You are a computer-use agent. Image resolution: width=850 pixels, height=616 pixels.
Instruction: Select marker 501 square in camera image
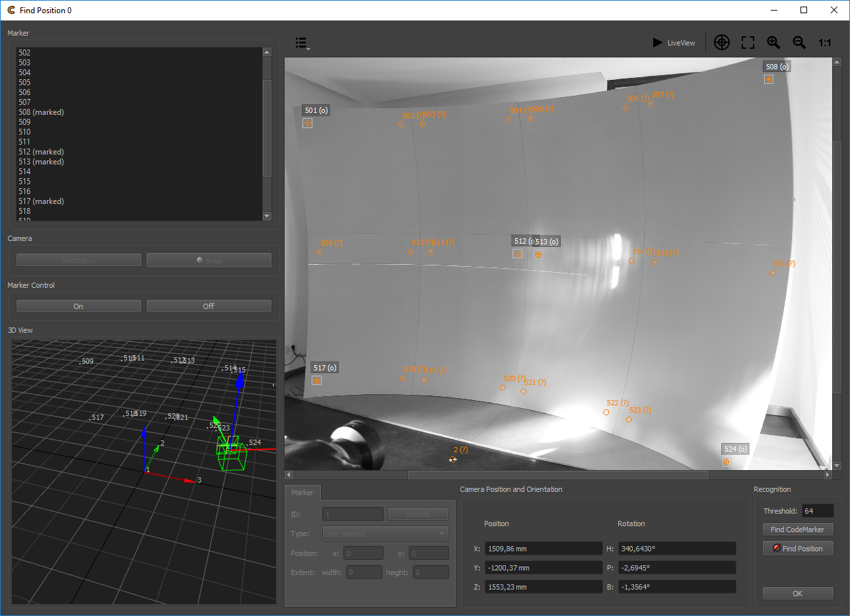pos(307,123)
